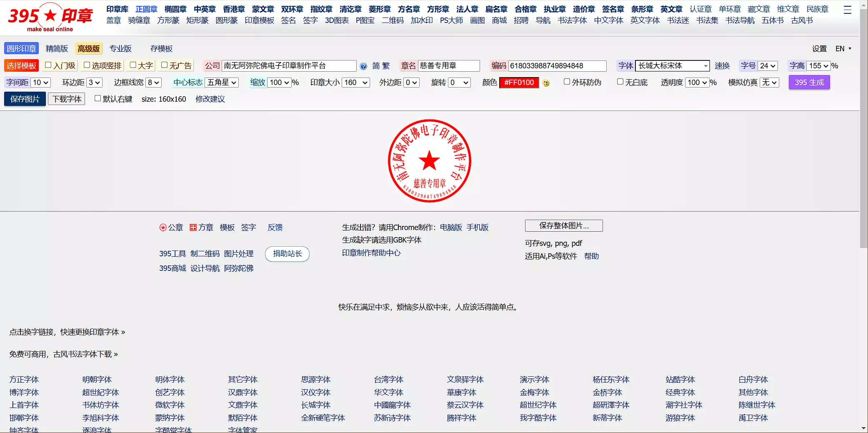Expand the 字体 font combo box
This screenshot has width=868, height=433.
click(x=672, y=66)
